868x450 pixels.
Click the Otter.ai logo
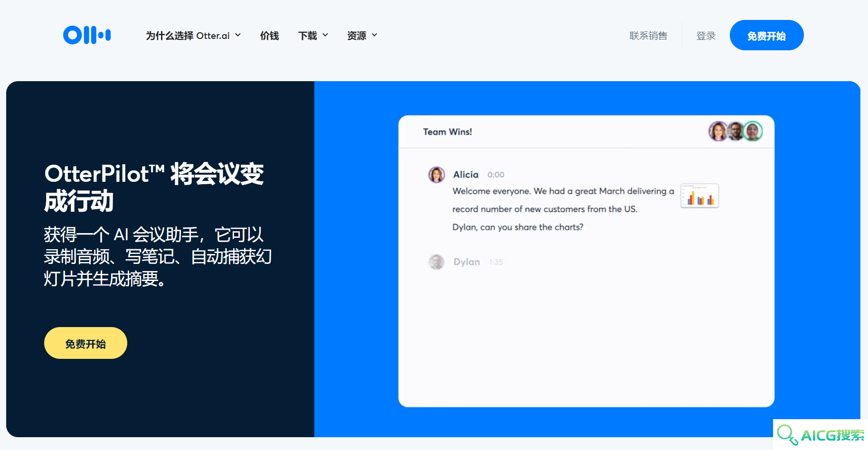(87, 35)
